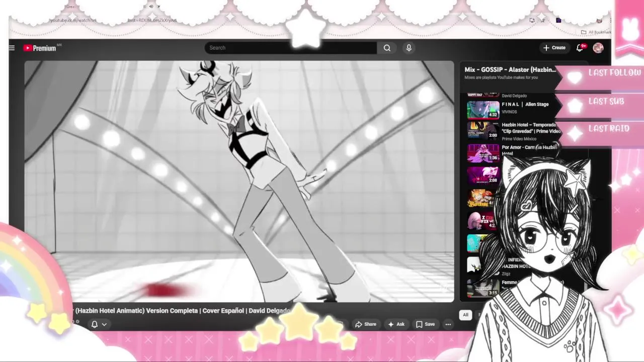Save the video to a playlist

click(425, 324)
